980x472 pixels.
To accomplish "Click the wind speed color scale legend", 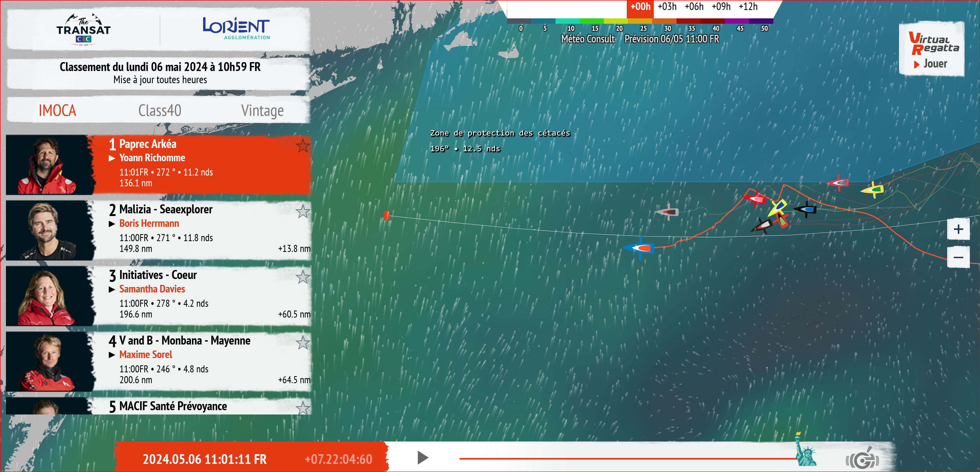I will coord(640,25).
